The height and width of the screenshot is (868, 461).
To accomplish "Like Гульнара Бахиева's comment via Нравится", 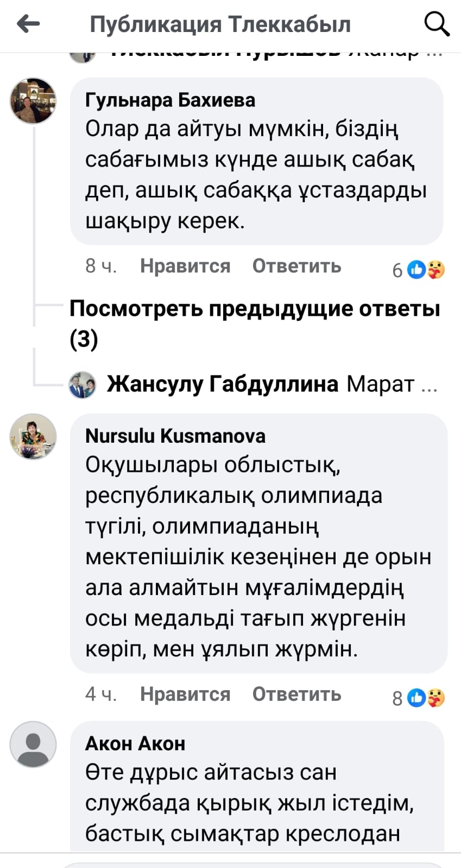I will [185, 266].
